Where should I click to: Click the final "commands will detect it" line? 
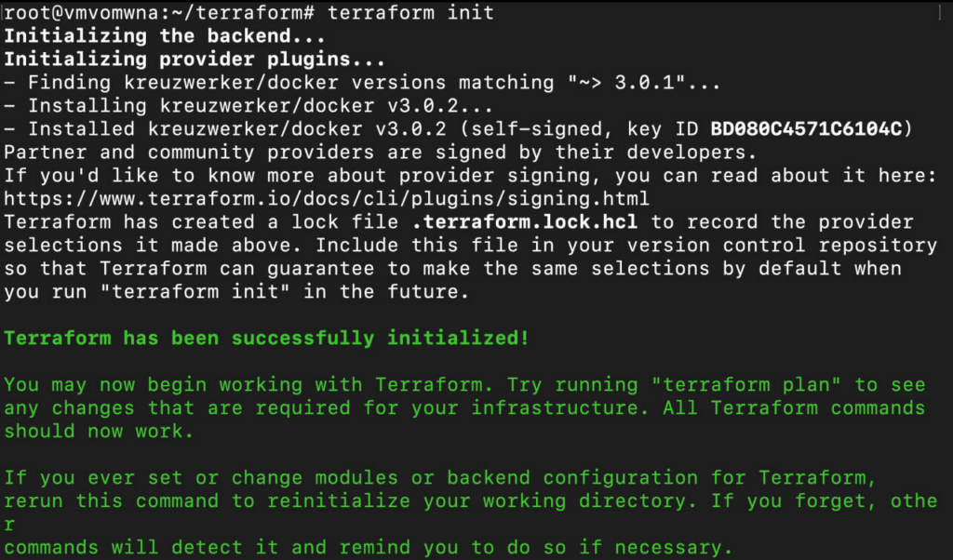click(368, 547)
